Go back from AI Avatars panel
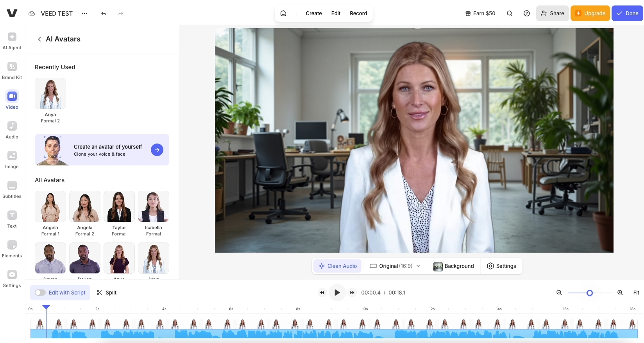 (39, 39)
